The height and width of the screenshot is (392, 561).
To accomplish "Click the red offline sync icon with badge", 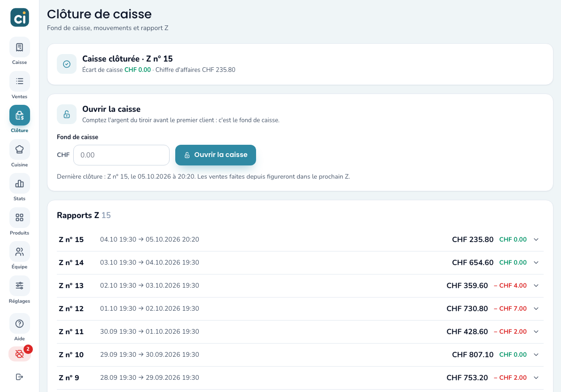I will [x=20, y=354].
